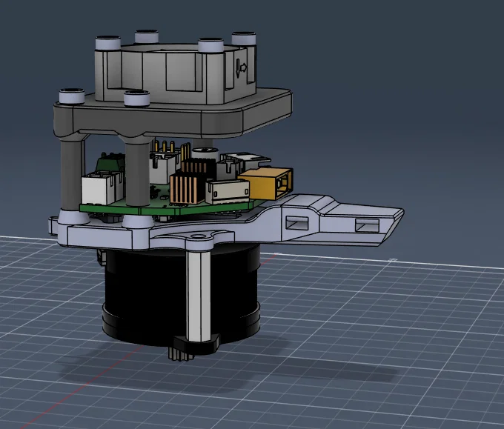Pick the large front copper heatsink
The image size is (504, 429).
187,189
